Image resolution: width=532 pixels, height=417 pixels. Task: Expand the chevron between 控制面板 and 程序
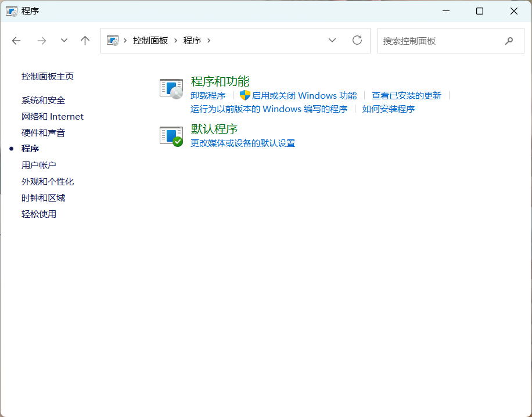click(x=176, y=41)
